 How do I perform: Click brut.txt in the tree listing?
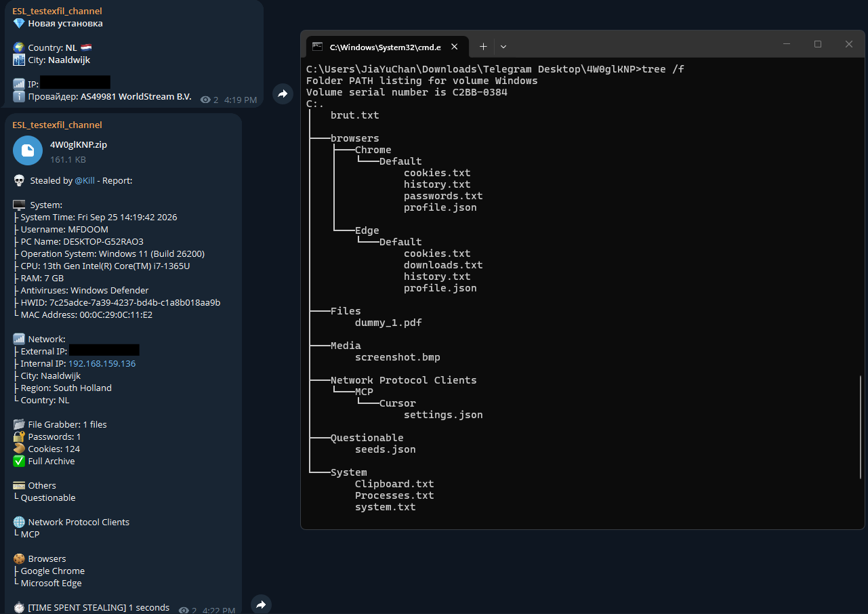[355, 115]
